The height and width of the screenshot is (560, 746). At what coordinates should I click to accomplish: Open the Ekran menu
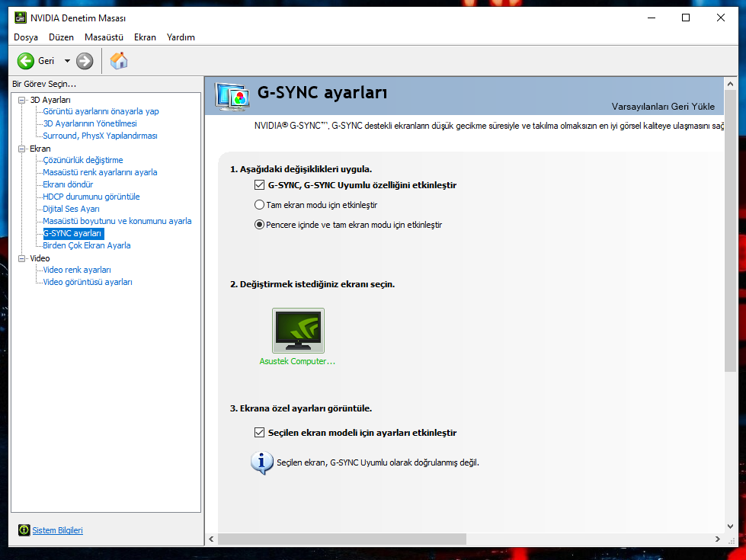[x=145, y=37]
